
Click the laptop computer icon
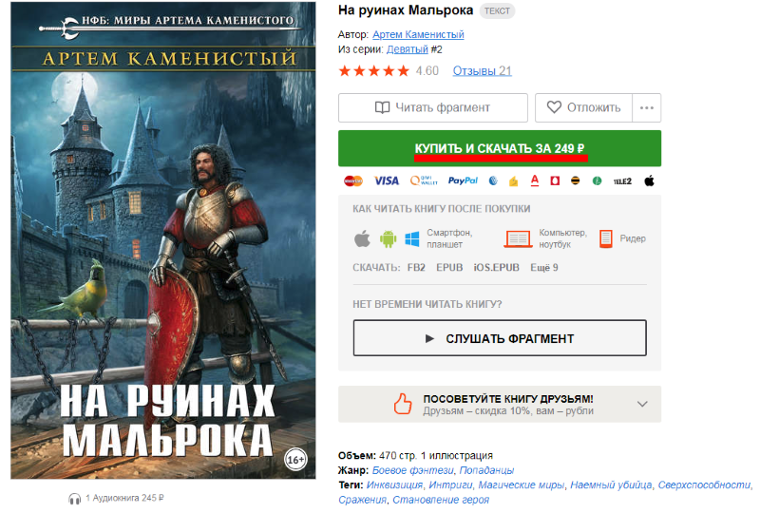pyautogui.click(x=518, y=238)
